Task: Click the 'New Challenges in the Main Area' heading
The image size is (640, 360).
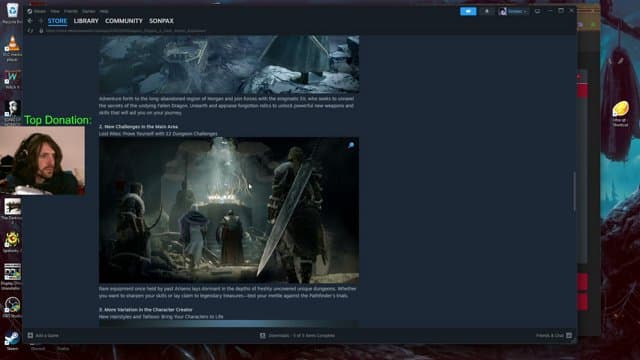Action: (x=138, y=127)
